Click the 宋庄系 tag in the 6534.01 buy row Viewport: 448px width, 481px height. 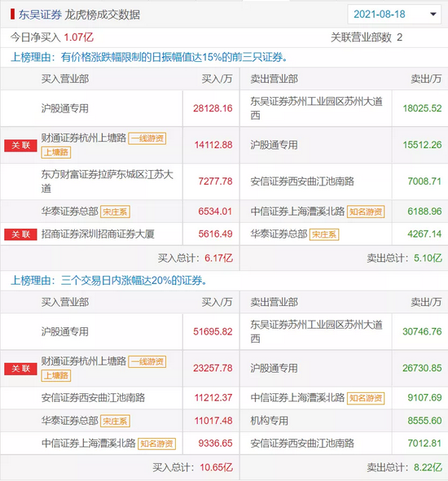coord(115,212)
